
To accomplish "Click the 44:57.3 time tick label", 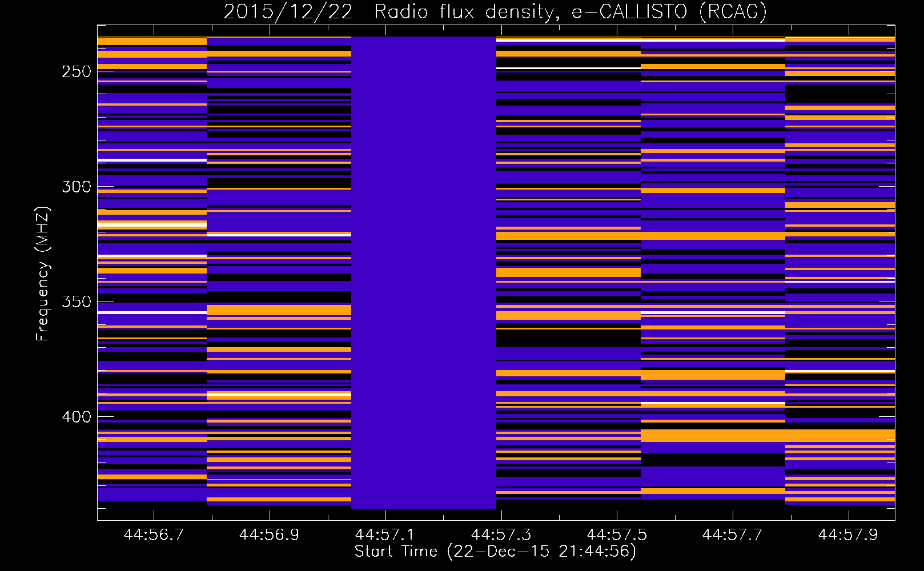I will pos(501,534).
